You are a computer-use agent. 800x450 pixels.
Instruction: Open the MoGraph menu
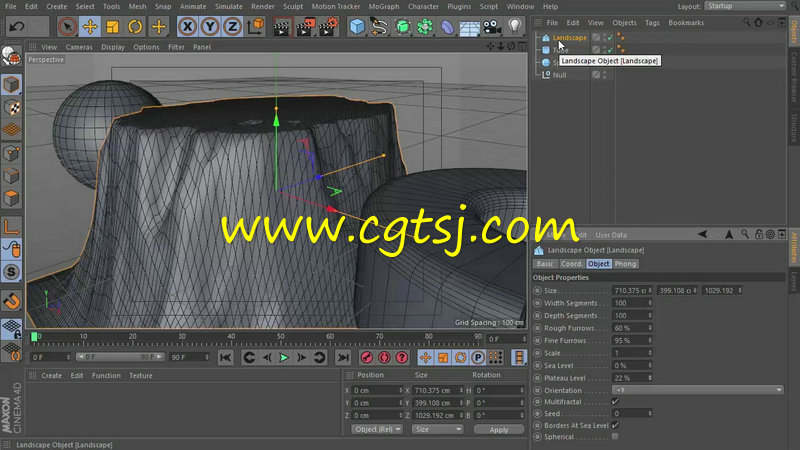tap(384, 7)
